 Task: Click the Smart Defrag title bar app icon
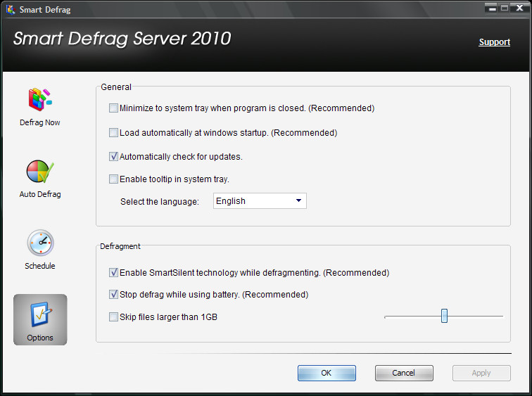[11, 9]
